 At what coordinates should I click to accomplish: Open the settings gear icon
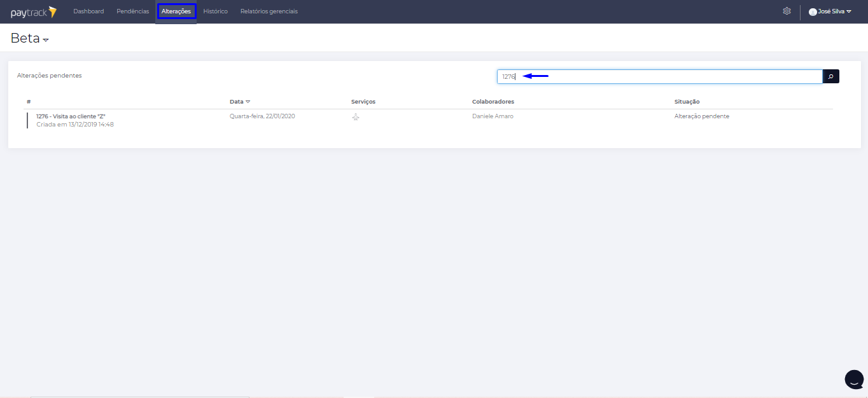(x=787, y=11)
